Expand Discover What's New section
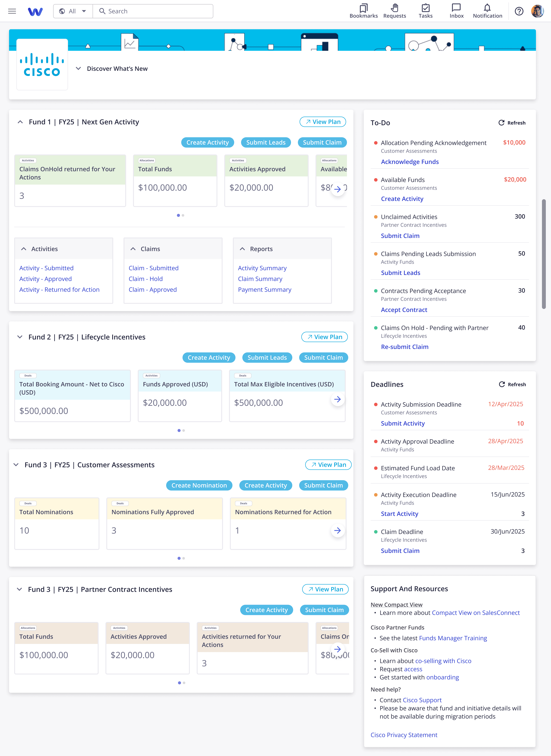This screenshot has width=551, height=756. [x=78, y=68]
